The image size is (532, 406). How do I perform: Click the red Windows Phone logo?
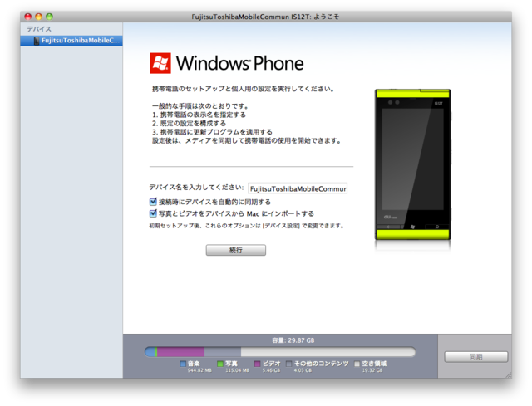160,63
